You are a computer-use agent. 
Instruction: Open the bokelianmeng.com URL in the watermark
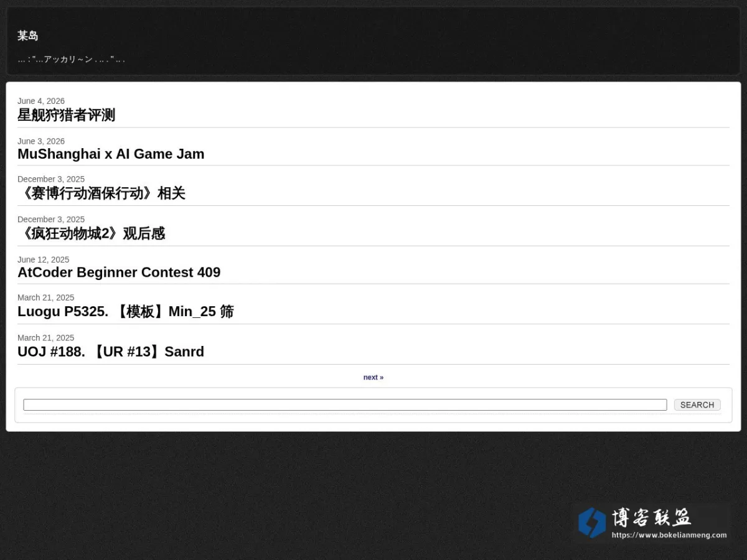[x=669, y=535]
